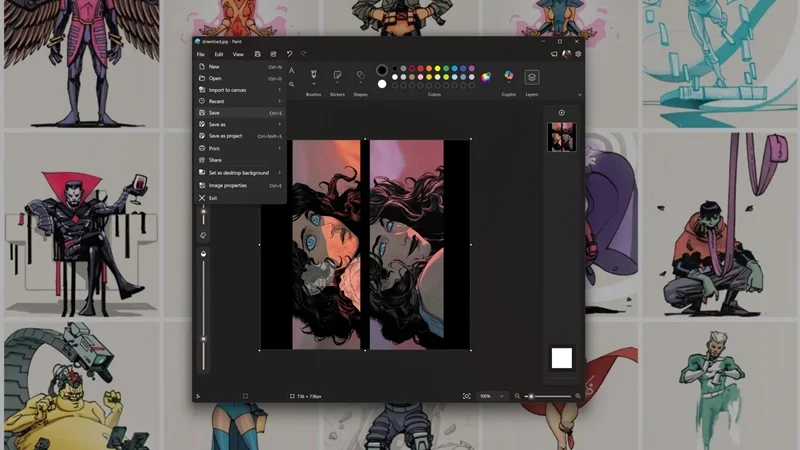
Task: Open the Edit colors rainbow wheel
Action: [486, 77]
